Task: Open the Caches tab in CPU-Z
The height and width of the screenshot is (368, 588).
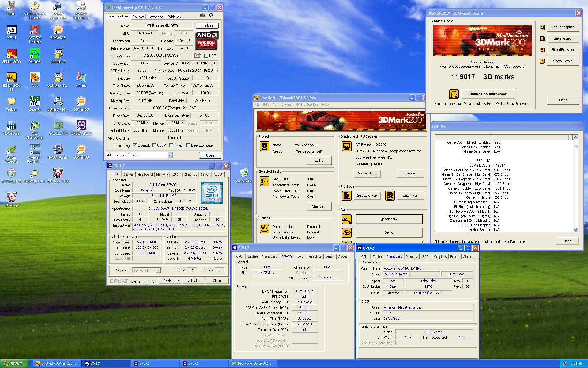Action: click(128, 174)
